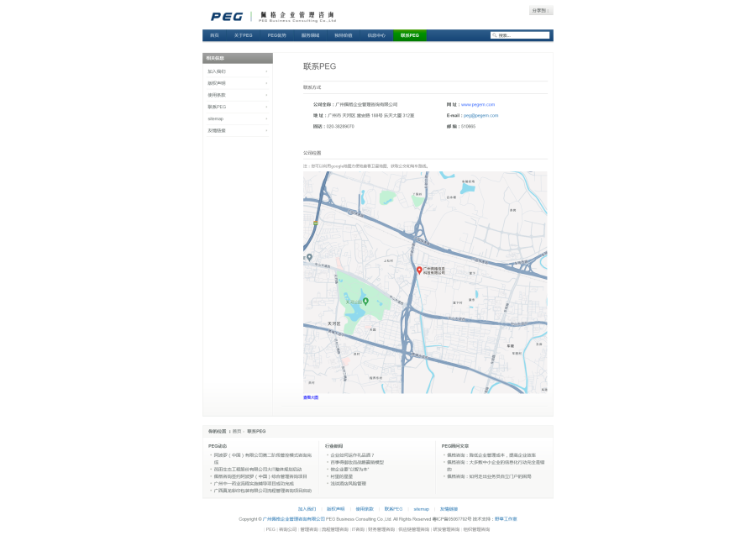
Task: Click the footer sitemap link
Action: (421, 509)
